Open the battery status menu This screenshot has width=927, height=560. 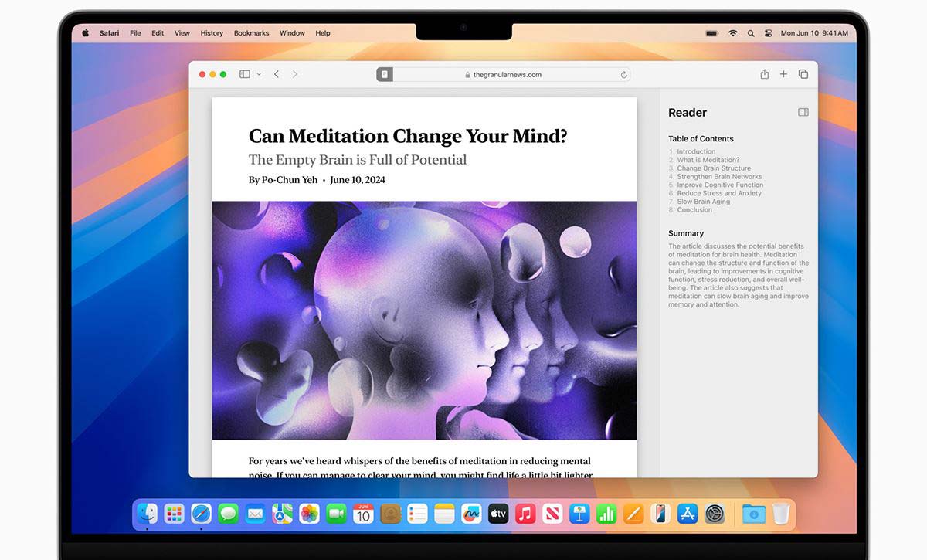[x=711, y=33]
